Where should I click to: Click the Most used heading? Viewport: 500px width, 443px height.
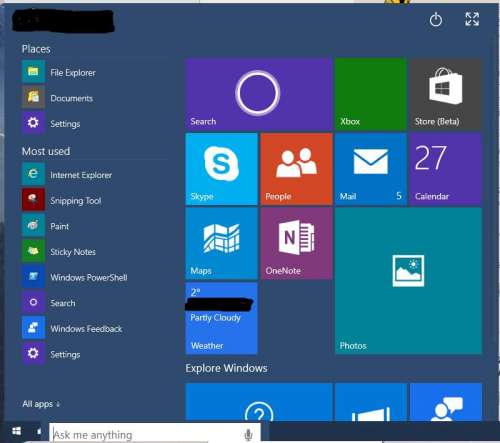point(46,151)
